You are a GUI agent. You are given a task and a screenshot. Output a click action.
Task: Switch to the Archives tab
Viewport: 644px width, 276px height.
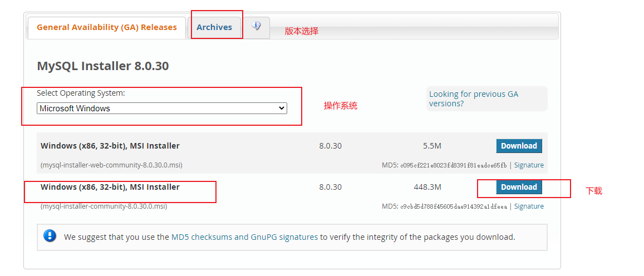(214, 27)
